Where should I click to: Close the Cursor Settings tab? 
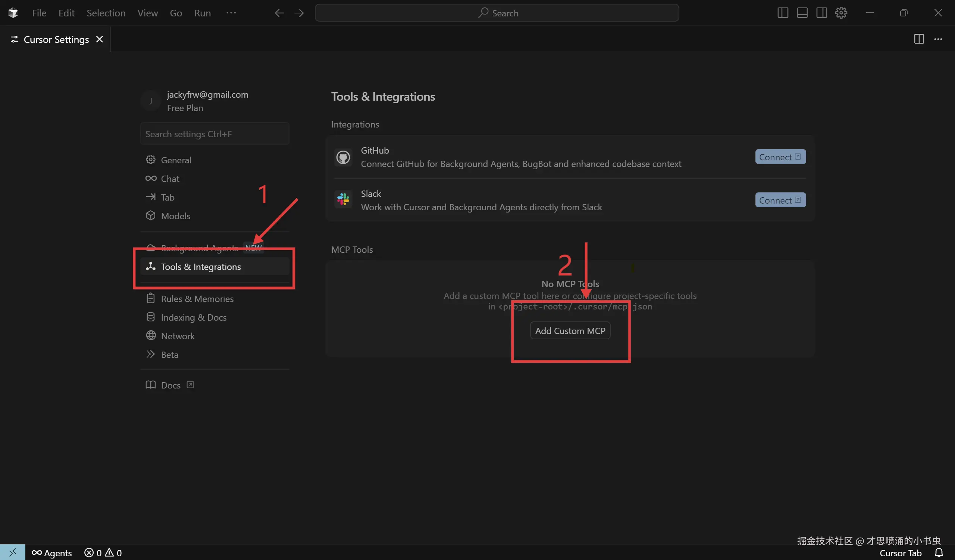[x=99, y=40]
